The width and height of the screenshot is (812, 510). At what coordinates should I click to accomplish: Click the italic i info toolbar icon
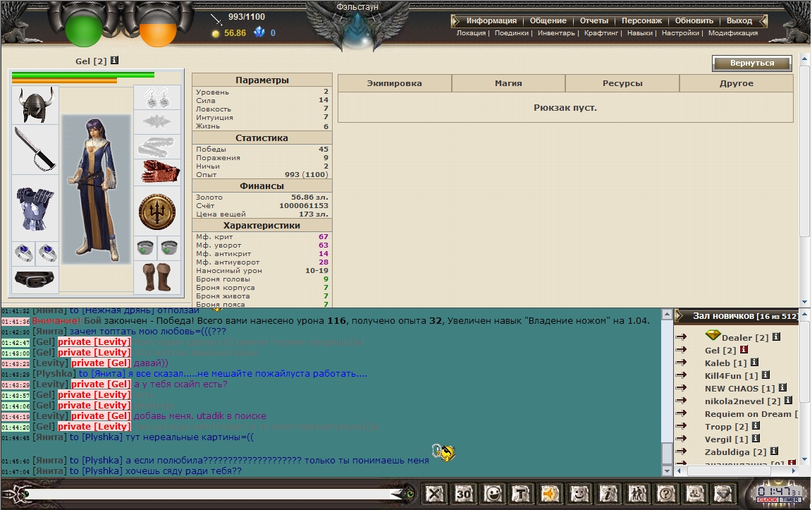(608, 494)
